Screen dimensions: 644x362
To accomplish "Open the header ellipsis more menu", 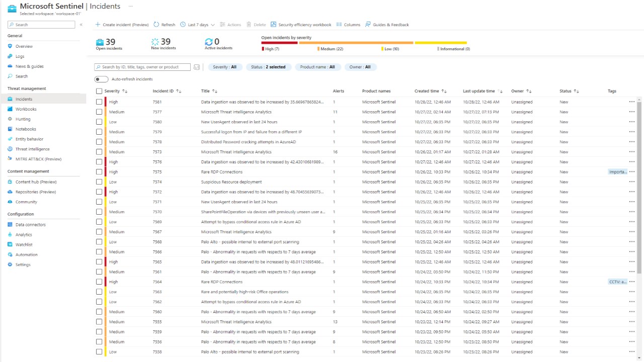I will (x=131, y=7).
